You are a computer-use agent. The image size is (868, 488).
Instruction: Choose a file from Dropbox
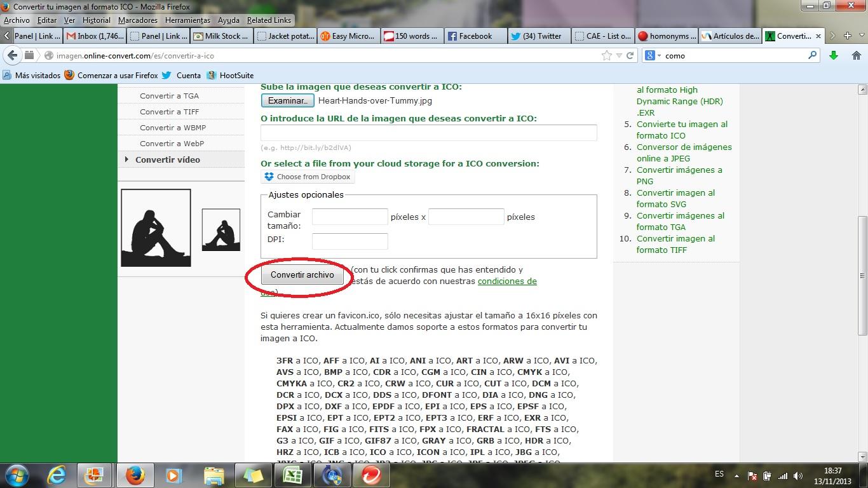click(x=308, y=177)
